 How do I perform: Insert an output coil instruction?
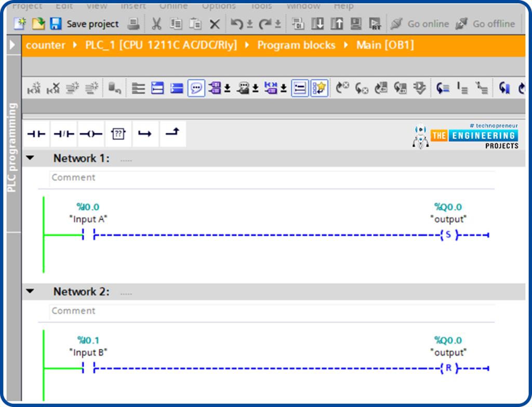point(91,134)
